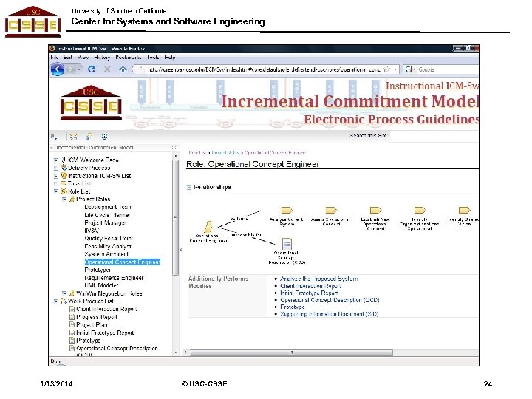Open the back/forward history dropdown arrow
532x399 pixels.
[79, 69]
